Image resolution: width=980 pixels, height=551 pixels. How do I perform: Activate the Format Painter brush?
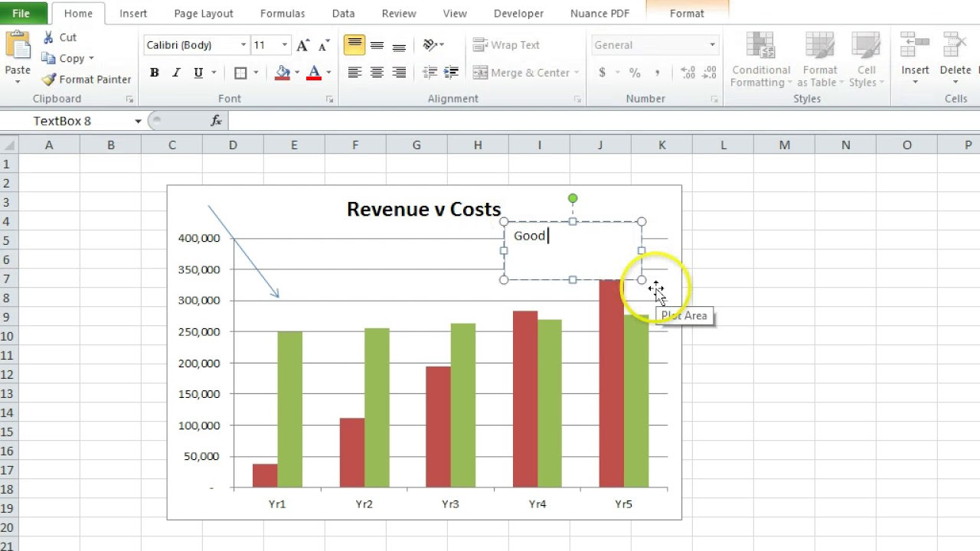[x=49, y=80]
